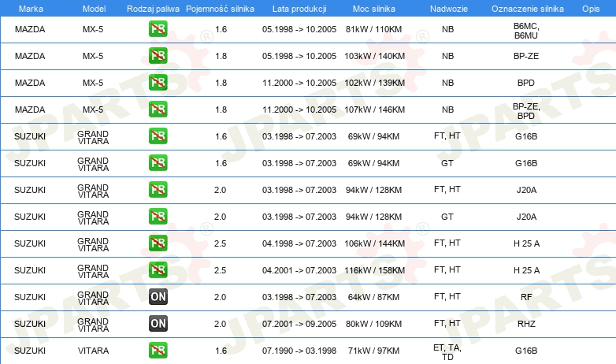This screenshot has width=616, height=364.
Task: Click the Moc silnika column header
Action: tap(373, 9)
